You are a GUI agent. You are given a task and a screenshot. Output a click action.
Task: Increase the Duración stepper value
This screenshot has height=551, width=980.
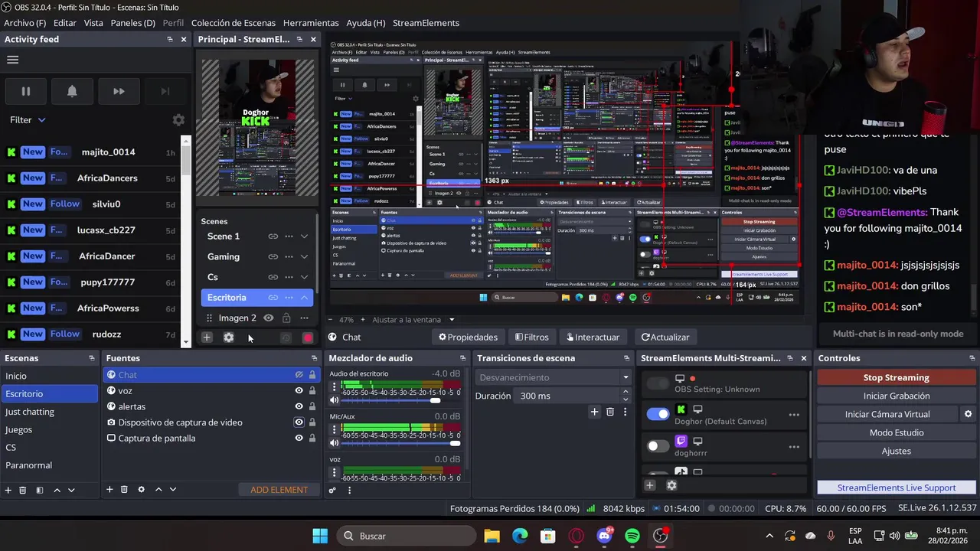[626, 392]
